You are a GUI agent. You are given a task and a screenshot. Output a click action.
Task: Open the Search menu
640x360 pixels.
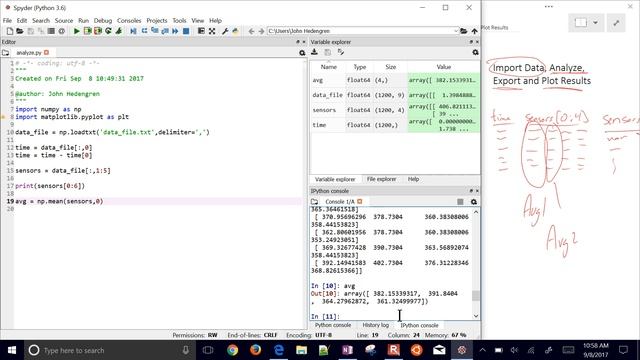(x=41, y=20)
